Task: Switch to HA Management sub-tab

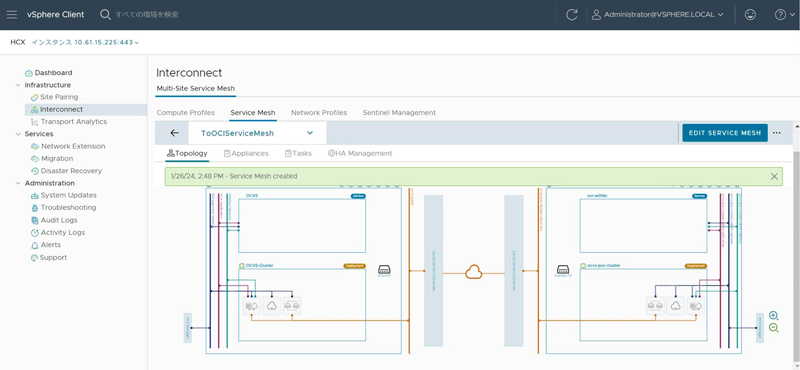Action: (x=360, y=153)
